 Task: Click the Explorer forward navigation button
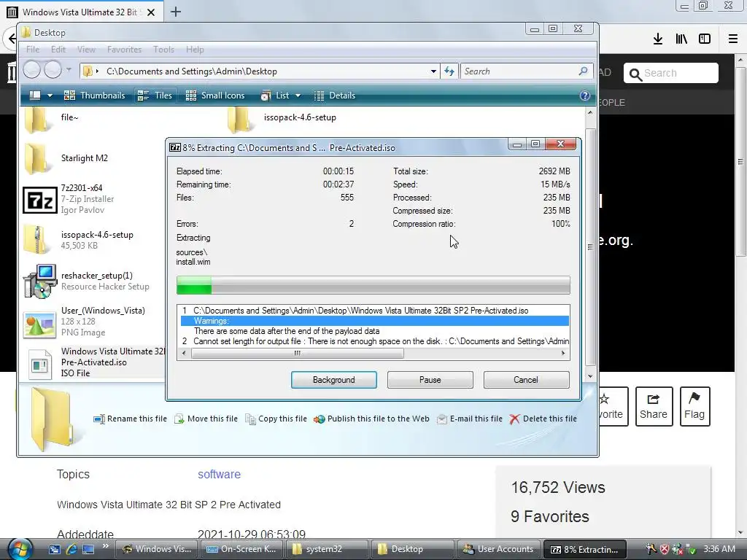point(53,70)
